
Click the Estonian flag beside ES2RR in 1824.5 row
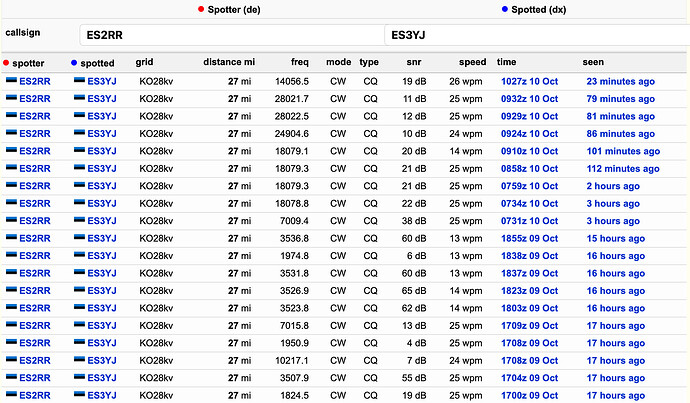coord(11,394)
